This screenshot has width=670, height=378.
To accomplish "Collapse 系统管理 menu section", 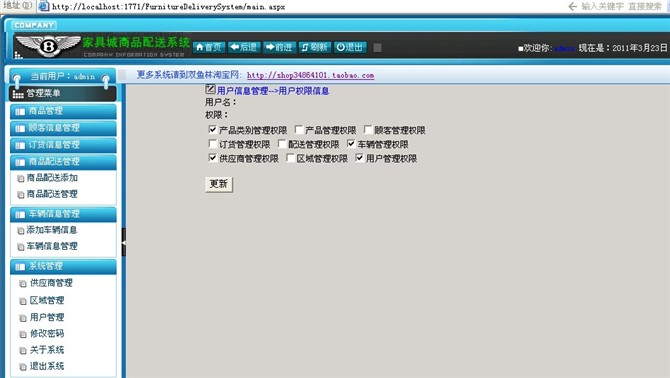I will click(x=63, y=267).
